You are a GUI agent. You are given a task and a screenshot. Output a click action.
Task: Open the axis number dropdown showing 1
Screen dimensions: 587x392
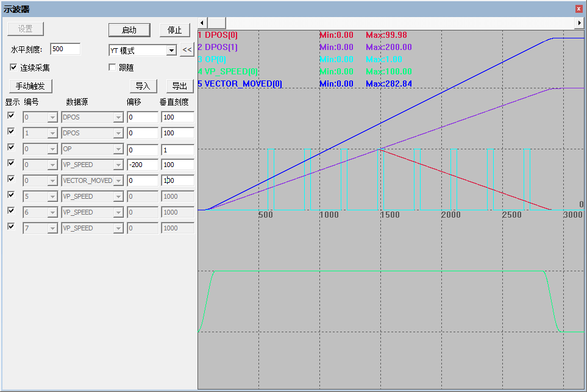click(52, 134)
